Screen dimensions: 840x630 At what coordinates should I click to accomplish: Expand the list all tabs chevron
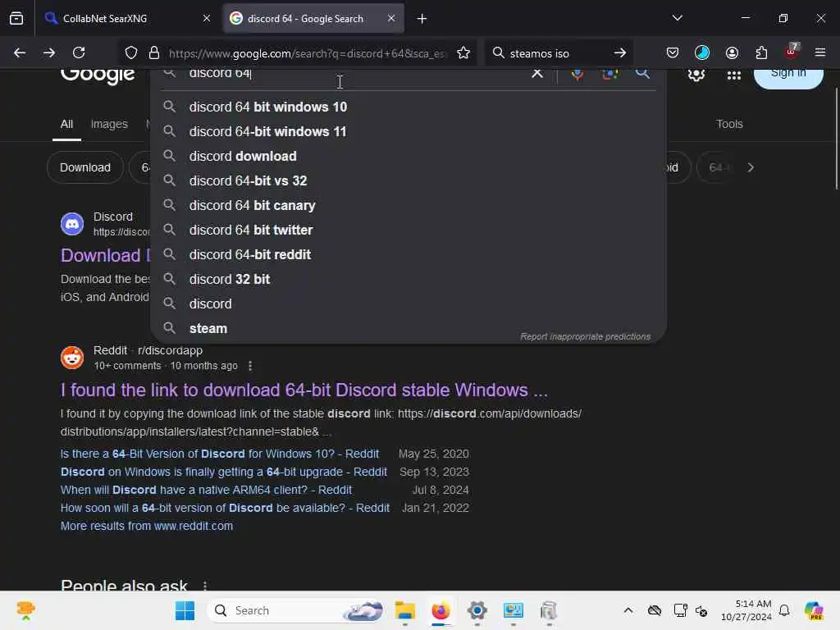(677, 18)
